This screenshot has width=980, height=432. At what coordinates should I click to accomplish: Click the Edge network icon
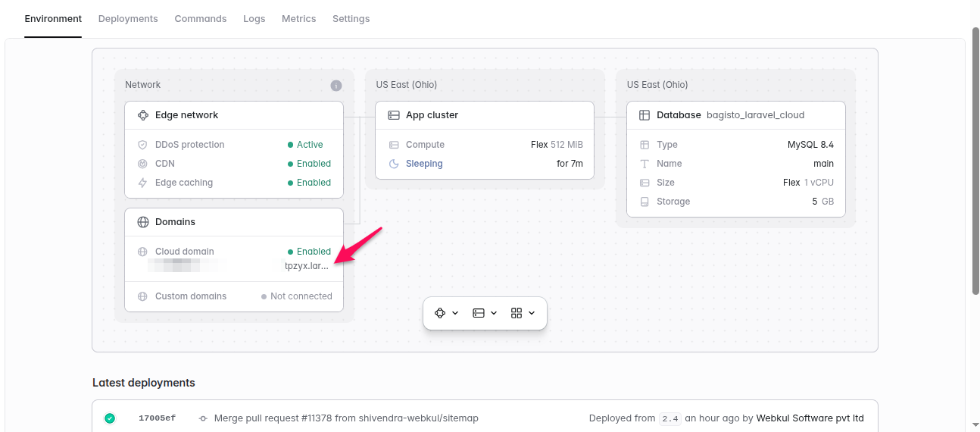(x=142, y=115)
